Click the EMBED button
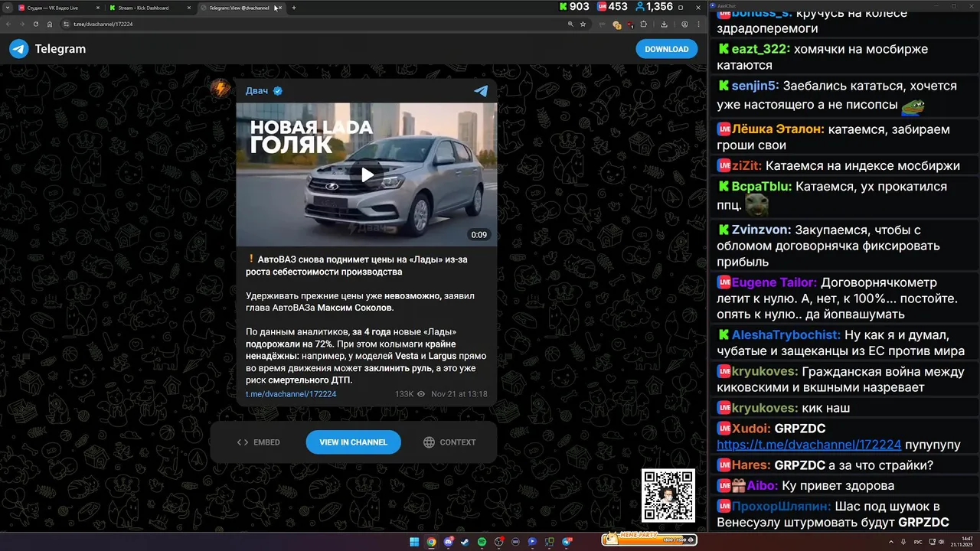The image size is (980, 551). tap(259, 442)
